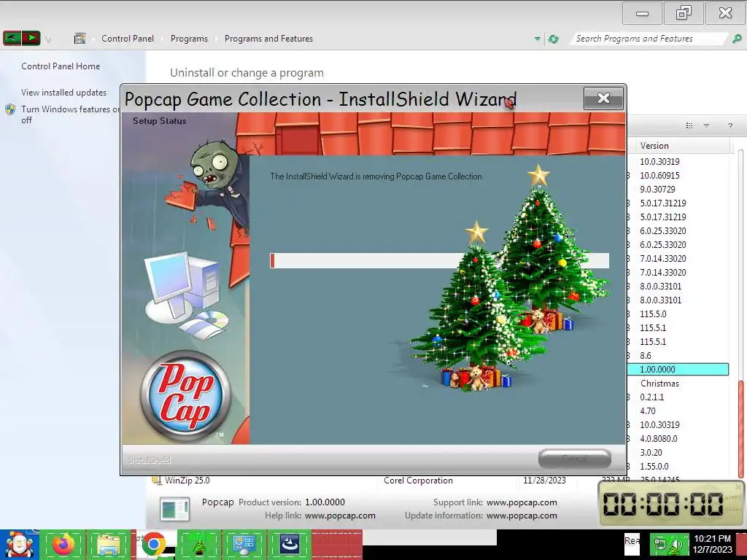This screenshot has width=747, height=560.
Task: Open the Update information www.popcap.com link
Action: tap(522, 516)
